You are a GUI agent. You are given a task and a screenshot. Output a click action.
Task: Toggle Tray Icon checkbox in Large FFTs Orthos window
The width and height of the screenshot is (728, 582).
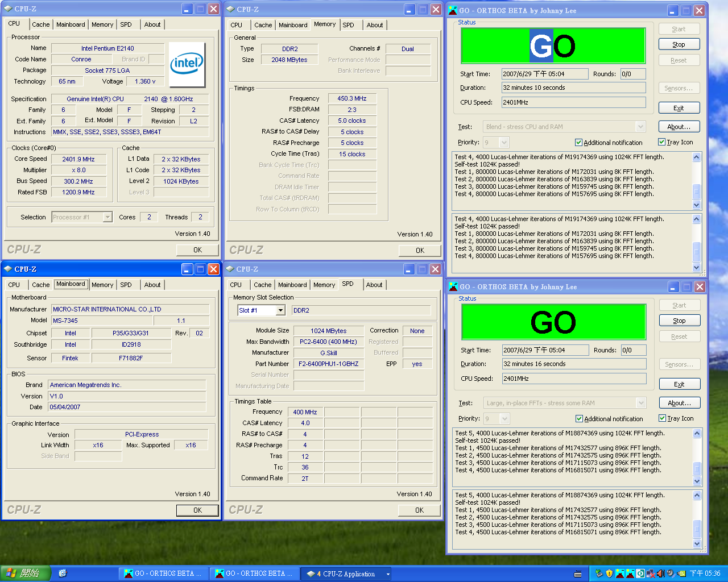tap(662, 418)
